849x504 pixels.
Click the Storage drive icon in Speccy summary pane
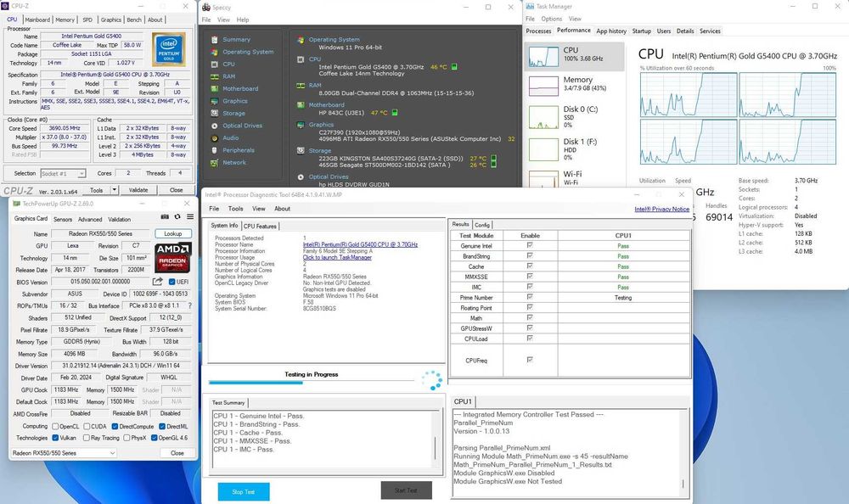click(x=301, y=150)
